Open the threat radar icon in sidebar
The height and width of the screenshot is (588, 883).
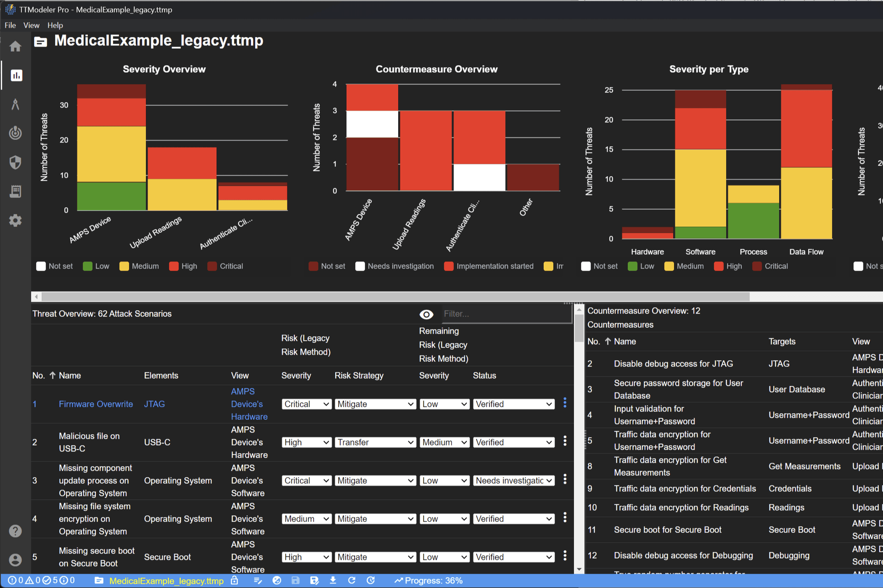pyautogui.click(x=15, y=133)
